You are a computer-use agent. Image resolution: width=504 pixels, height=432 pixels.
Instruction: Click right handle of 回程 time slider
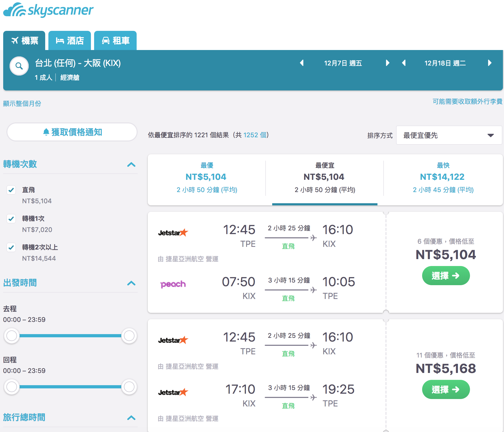(129, 387)
